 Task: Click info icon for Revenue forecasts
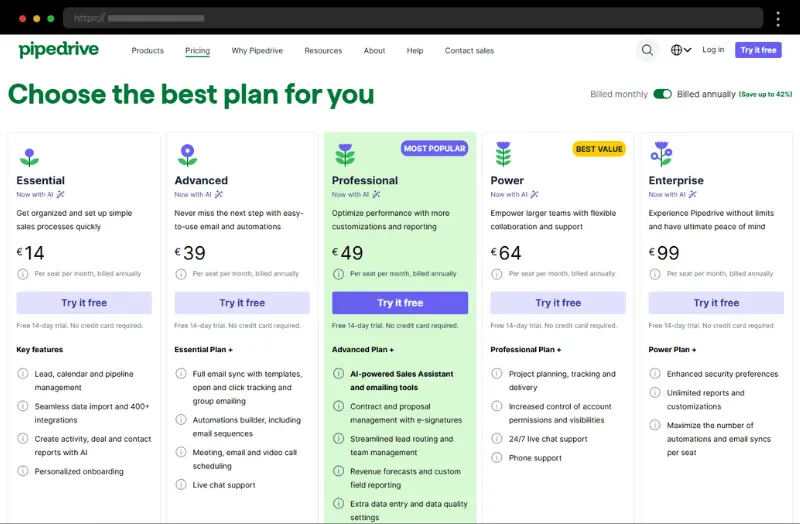pyautogui.click(x=338, y=471)
